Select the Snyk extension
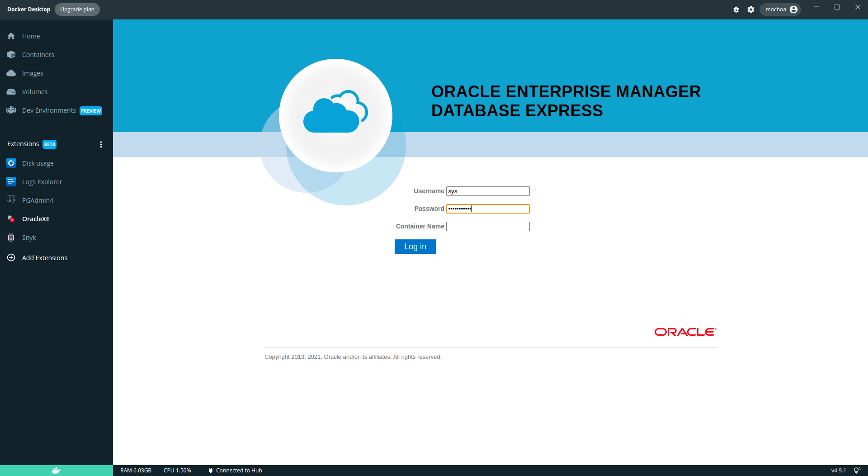 [x=29, y=238]
